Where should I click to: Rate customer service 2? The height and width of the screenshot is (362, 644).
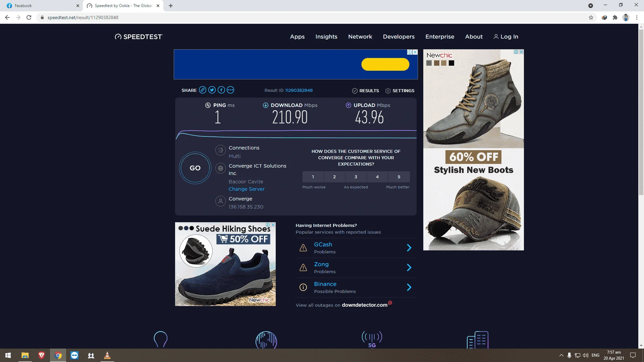click(334, 177)
